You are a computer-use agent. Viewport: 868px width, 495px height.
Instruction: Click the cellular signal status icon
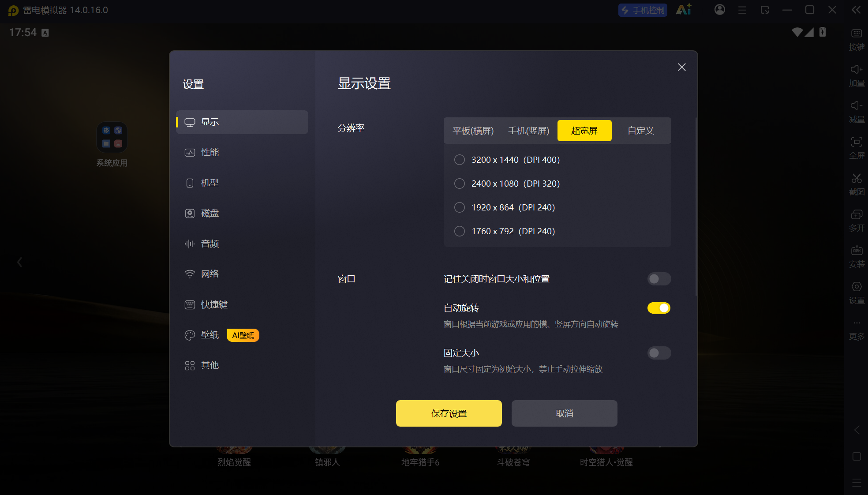tap(809, 32)
